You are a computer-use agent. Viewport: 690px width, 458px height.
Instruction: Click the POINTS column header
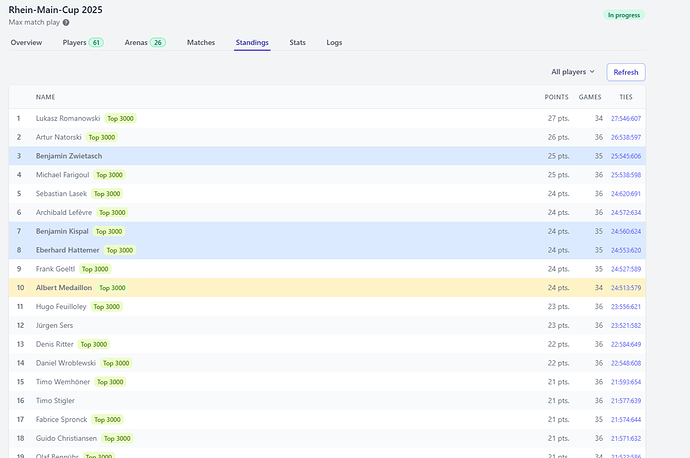pyautogui.click(x=556, y=97)
